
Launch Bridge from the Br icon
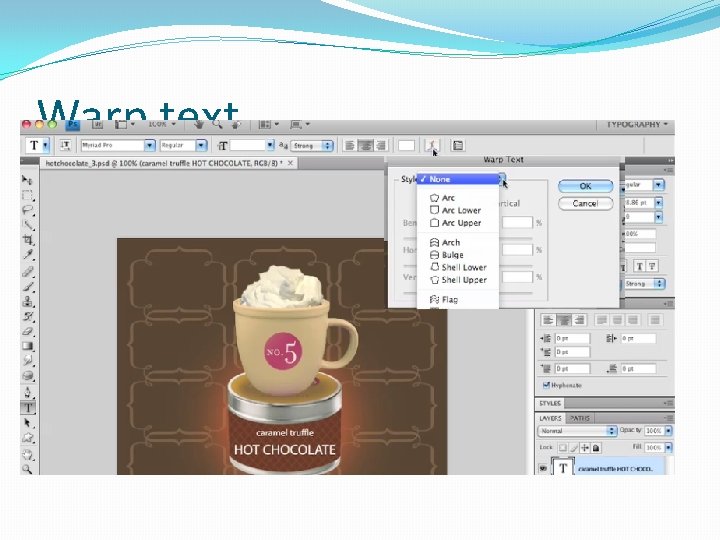pyautogui.click(x=97, y=124)
